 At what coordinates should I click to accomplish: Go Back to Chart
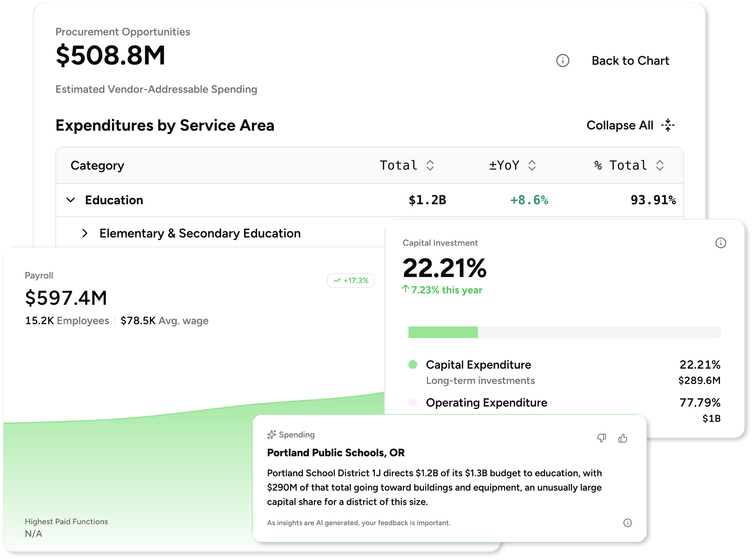pos(630,61)
